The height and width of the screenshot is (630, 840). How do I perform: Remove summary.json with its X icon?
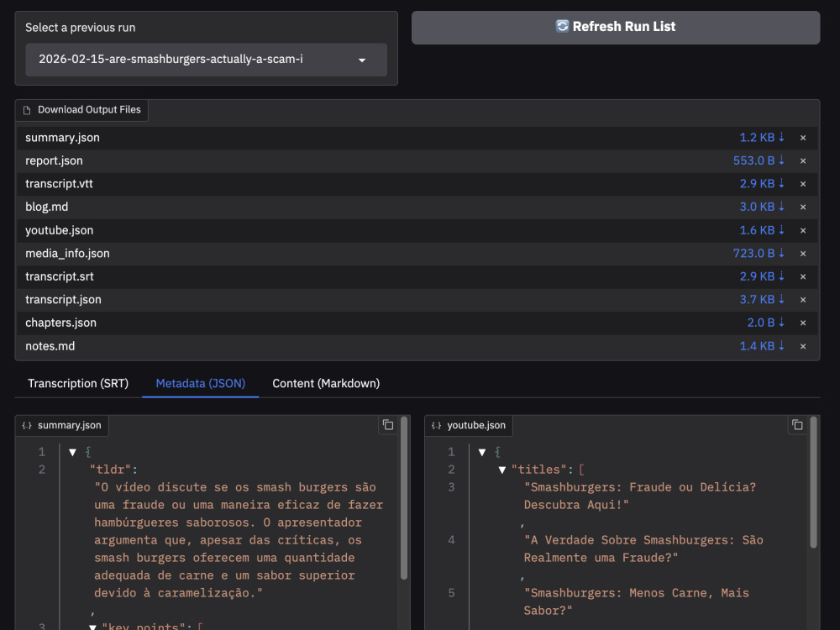[x=803, y=139]
